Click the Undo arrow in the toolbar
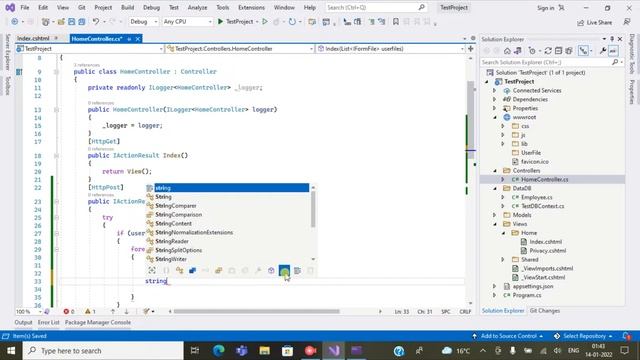Screen dimensions: 640x360 point(96,22)
